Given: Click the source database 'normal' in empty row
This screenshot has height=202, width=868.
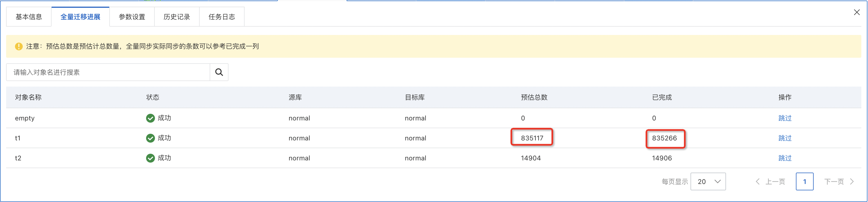Looking at the screenshot, I should pyautogui.click(x=299, y=118).
